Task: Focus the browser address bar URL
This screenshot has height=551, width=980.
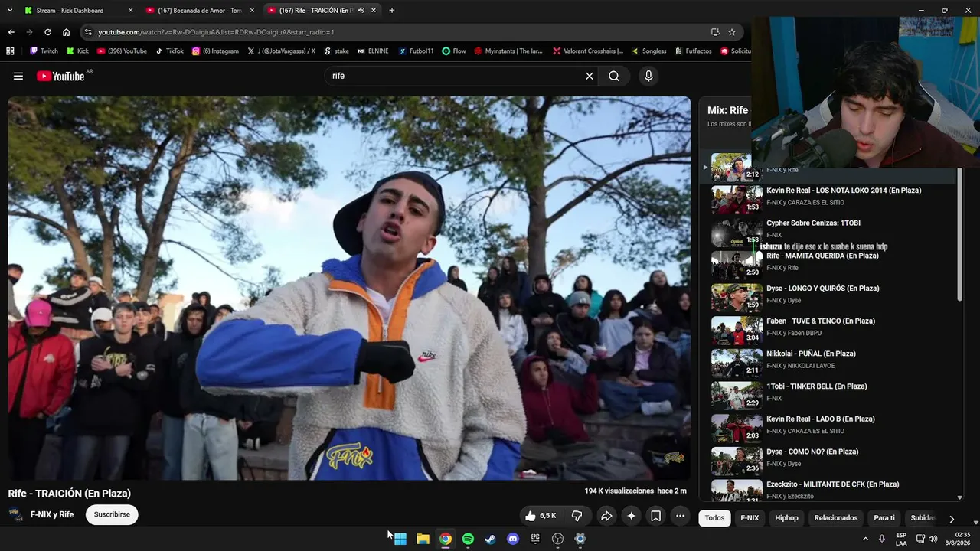Action: tap(216, 32)
